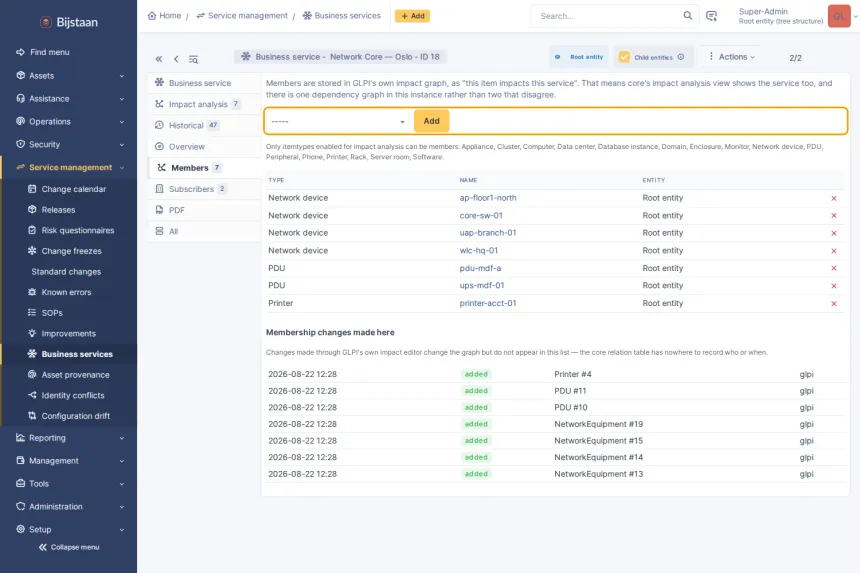The image size is (860, 573).
Task: Click the Bijstaan logo
Action: point(70,22)
